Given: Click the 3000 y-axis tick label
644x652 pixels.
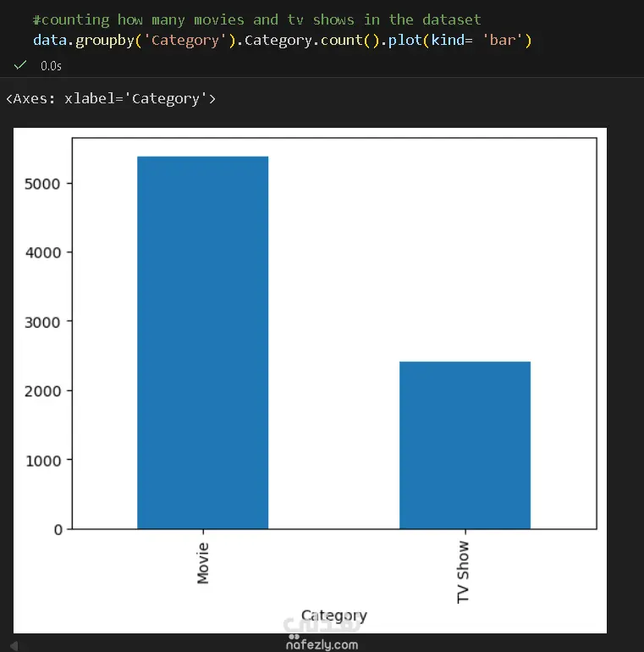Looking at the screenshot, I should tap(46, 322).
